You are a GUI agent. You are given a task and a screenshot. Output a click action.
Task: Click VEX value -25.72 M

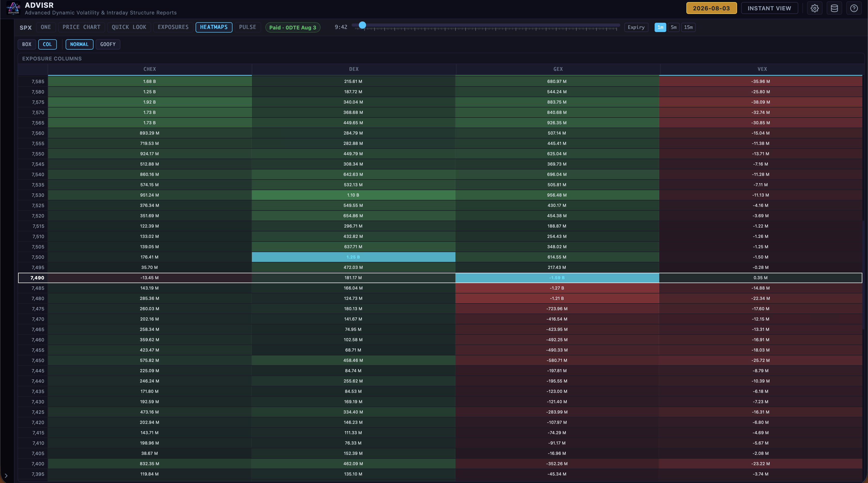click(x=761, y=360)
